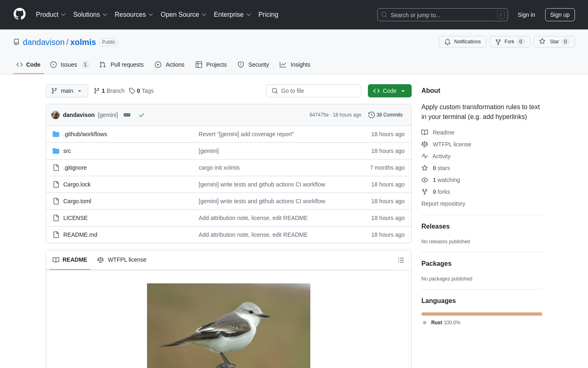Open the LICENSE file
The image size is (588, 368).
(x=76, y=218)
